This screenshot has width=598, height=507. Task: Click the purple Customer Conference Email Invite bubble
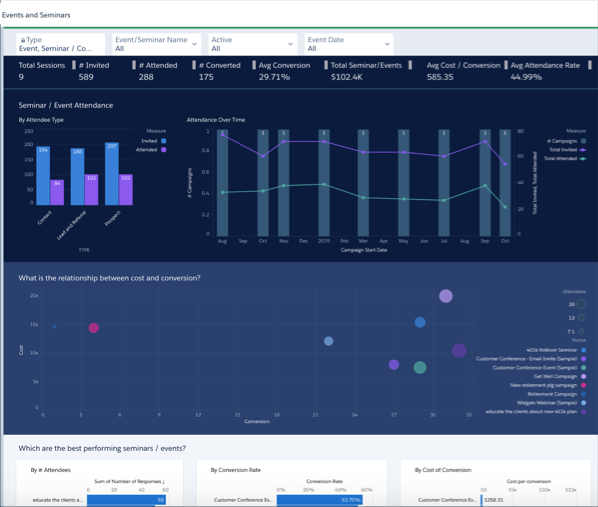coord(394,365)
